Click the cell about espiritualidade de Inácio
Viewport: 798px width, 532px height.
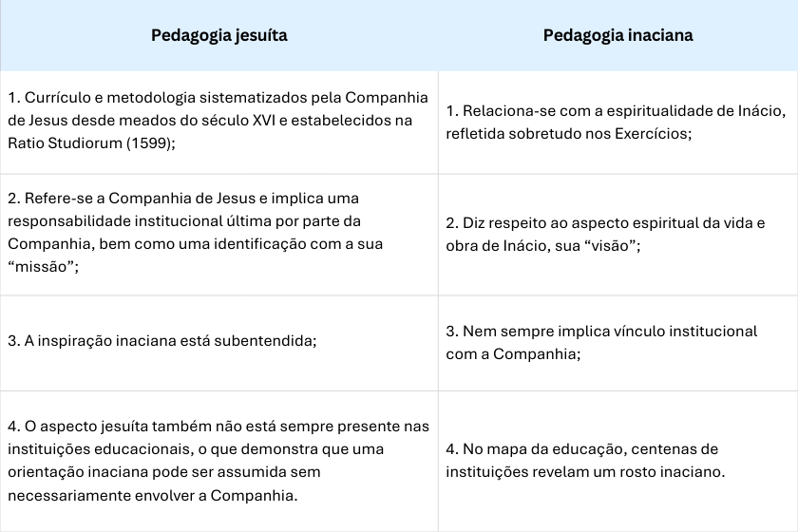pos(616,123)
